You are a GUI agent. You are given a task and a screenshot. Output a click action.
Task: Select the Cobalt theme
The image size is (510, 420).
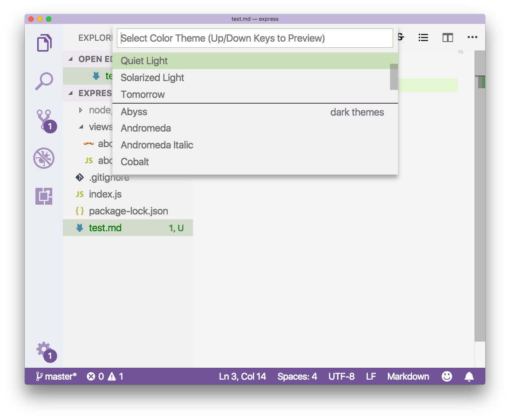(255, 162)
